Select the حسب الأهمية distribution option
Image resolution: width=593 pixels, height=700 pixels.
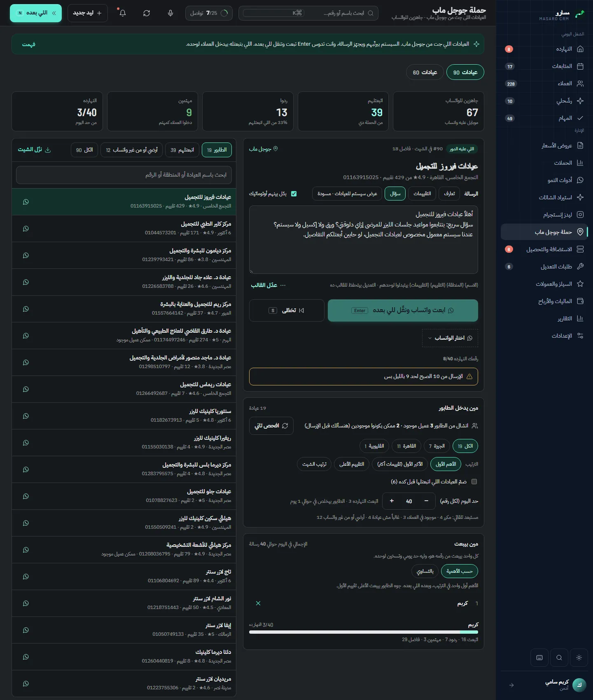tap(460, 571)
